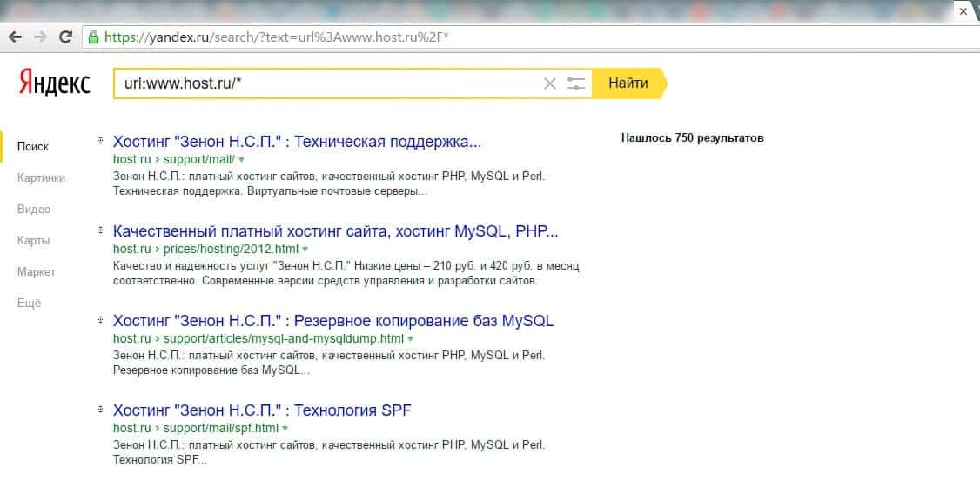The height and width of the screenshot is (487, 980).
Task: Switch to Видео search tab
Action: [x=34, y=210]
